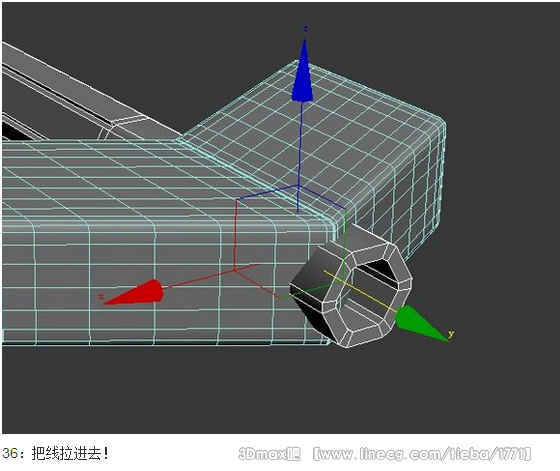
Task: Click the blue Z-axis gizmo arrow
Action: click(x=302, y=71)
